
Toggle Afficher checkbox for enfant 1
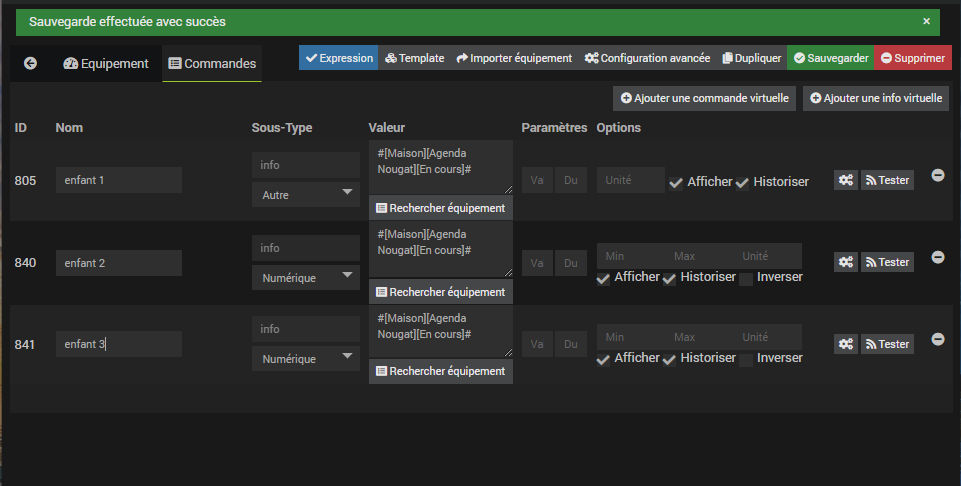click(x=676, y=183)
